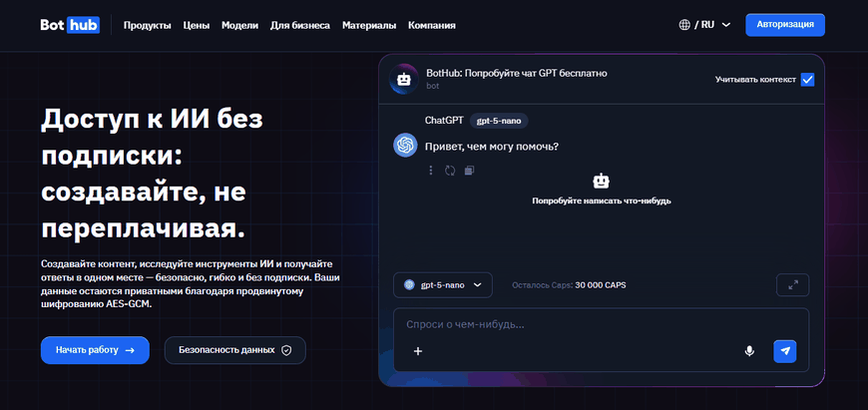Click the 30 000 CAPS balance text

pos(601,285)
